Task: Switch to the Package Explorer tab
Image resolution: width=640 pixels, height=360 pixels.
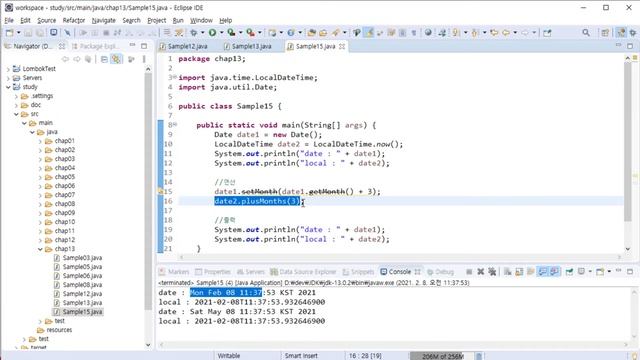Action: click(x=96, y=46)
